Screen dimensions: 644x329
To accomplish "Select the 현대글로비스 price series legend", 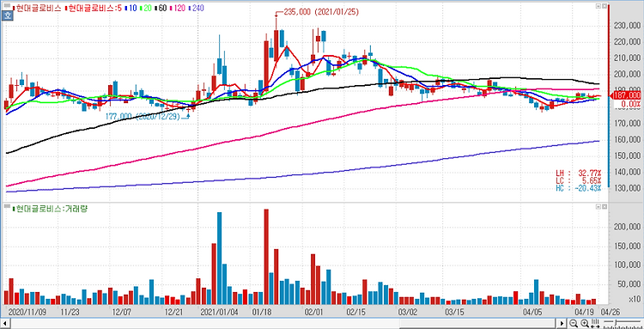I will [x=38, y=8].
